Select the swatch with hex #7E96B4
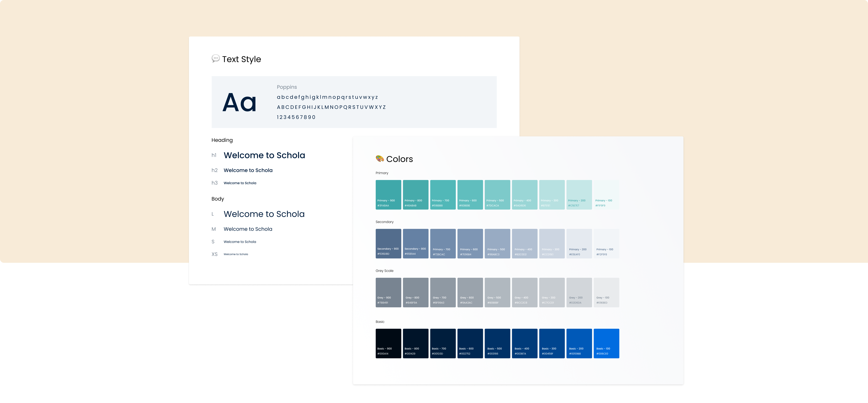The image size is (868, 403). pos(470,244)
